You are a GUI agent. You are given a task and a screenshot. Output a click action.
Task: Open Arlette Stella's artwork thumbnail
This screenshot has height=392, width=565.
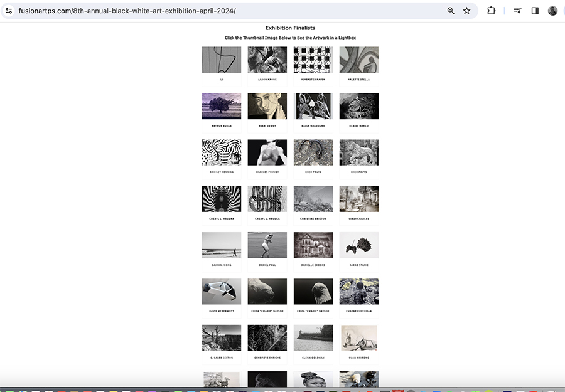[359, 60]
